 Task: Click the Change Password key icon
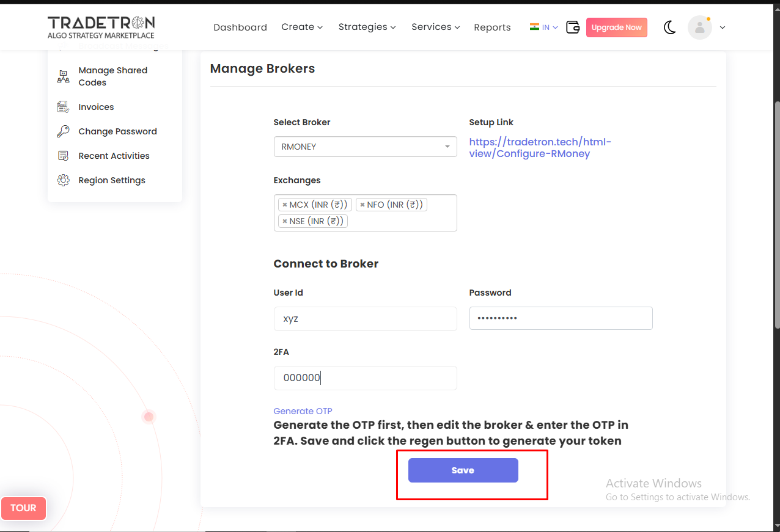click(x=63, y=131)
